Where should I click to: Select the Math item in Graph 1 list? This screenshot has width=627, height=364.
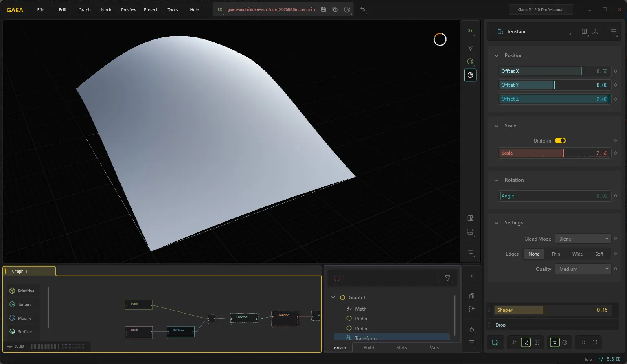360,309
